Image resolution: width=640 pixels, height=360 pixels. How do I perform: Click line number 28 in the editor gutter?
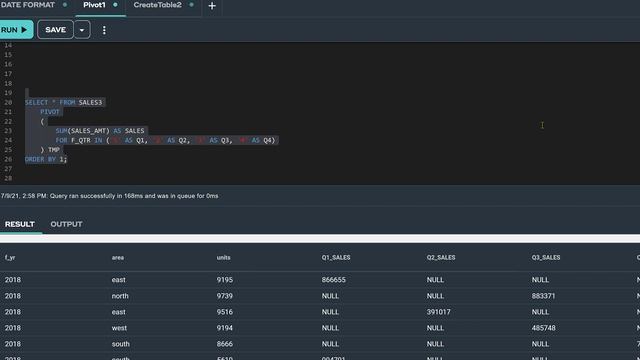[8, 178]
